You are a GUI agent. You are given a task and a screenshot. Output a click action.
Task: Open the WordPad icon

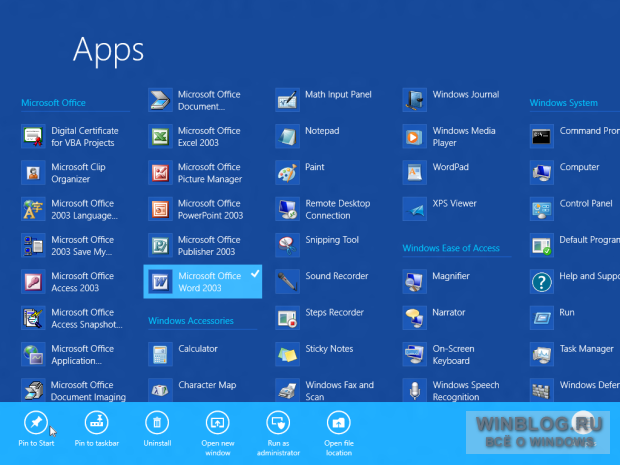pos(415,173)
